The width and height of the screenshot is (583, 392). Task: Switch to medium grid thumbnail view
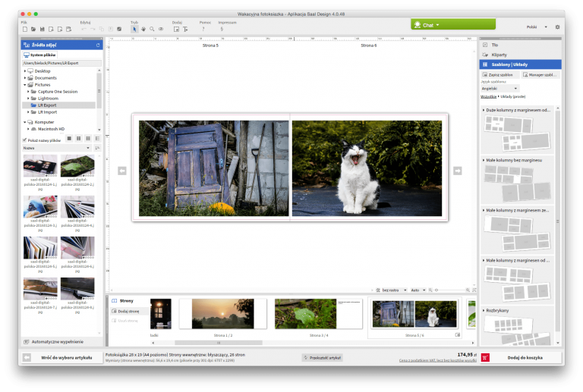pos(78,139)
